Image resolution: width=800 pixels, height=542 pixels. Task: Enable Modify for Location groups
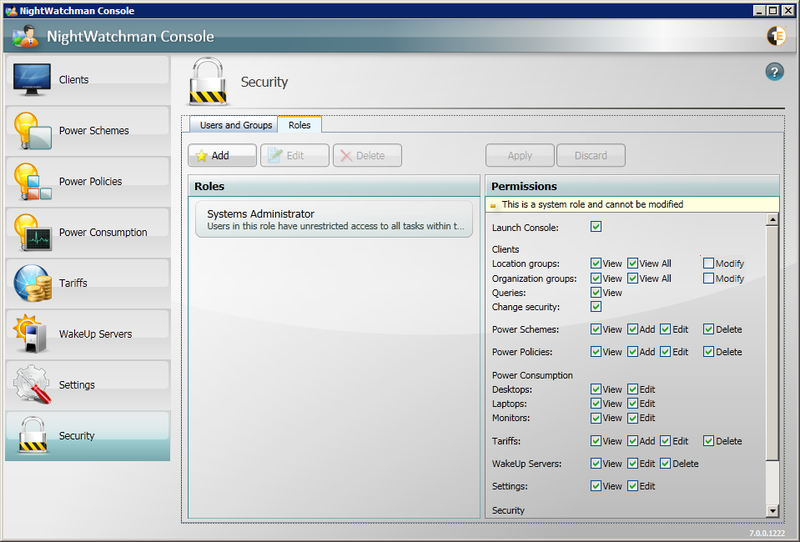[708, 264]
